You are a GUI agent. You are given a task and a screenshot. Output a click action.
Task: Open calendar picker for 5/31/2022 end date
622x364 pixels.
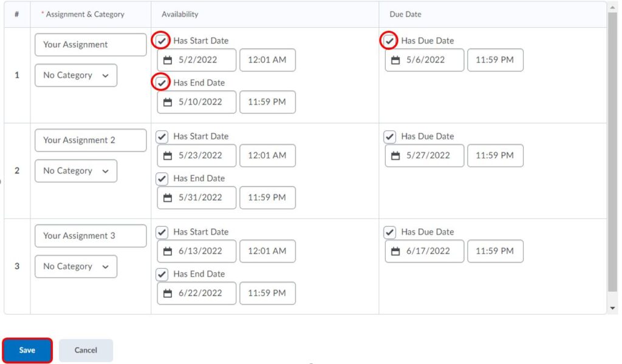tap(168, 198)
